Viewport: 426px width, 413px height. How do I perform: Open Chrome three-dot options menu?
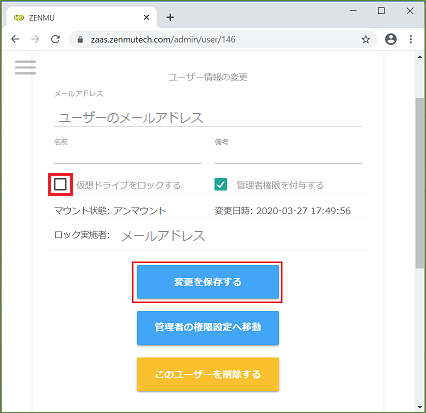411,39
